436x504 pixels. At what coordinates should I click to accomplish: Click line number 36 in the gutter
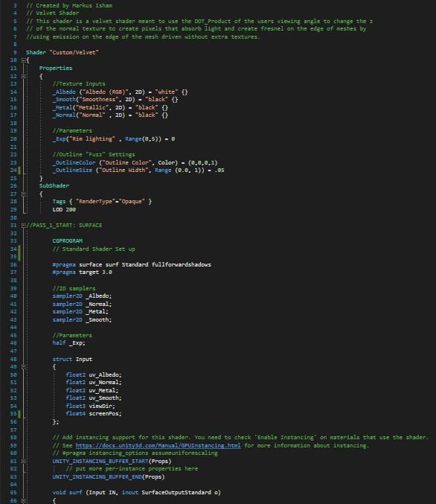click(13, 264)
